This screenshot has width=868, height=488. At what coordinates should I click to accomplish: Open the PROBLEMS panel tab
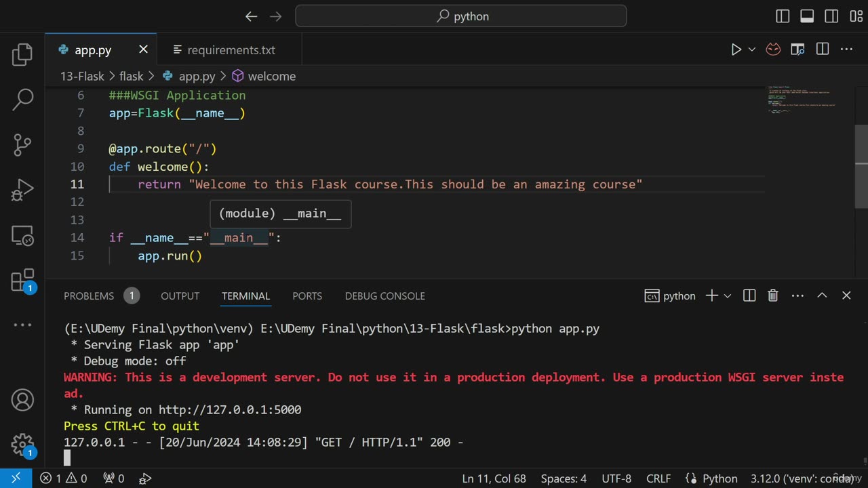point(89,296)
